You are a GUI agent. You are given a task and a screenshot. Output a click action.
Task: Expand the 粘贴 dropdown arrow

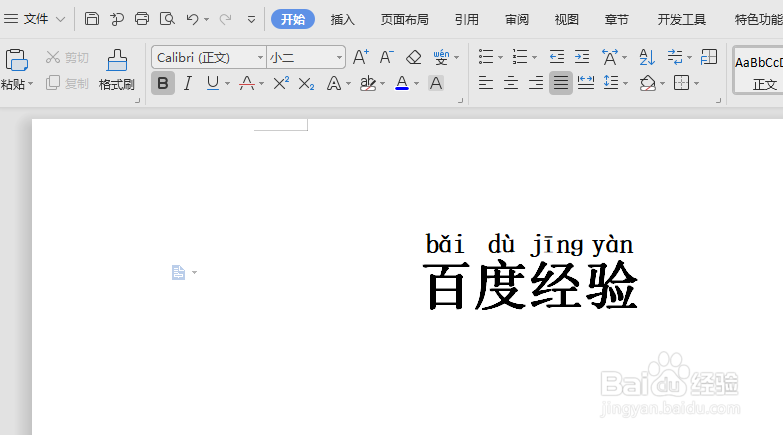(x=30, y=84)
